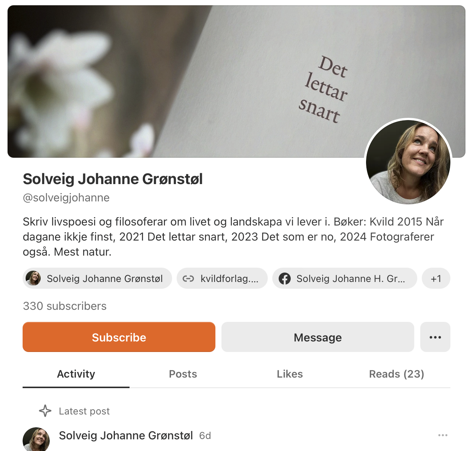Click the small avatar in the Solveig Johanne Grønstøl chip
The width and height of the screenshot is (476, 451).
point(33,279)
